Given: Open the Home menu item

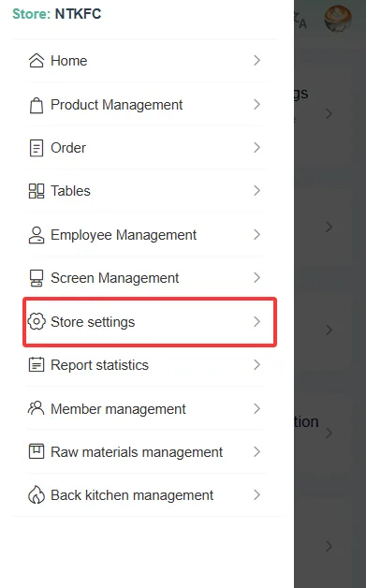Looking at the screenshot, I should coord(146,60).
